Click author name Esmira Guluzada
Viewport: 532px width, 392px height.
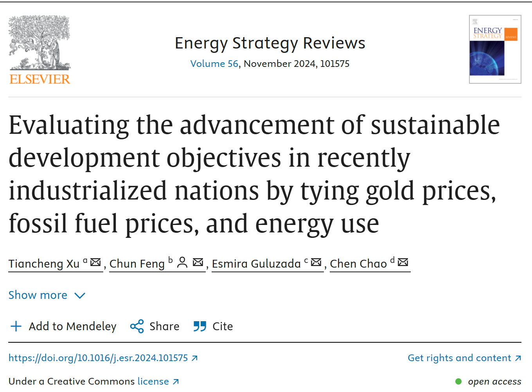pyautogui.click(x=256, y=264)
